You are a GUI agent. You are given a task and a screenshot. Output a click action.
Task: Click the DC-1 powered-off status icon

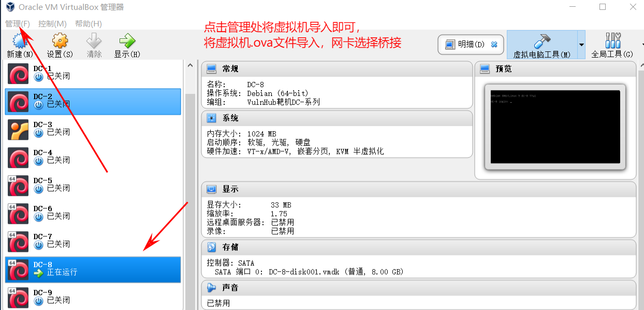coord(38,77)
